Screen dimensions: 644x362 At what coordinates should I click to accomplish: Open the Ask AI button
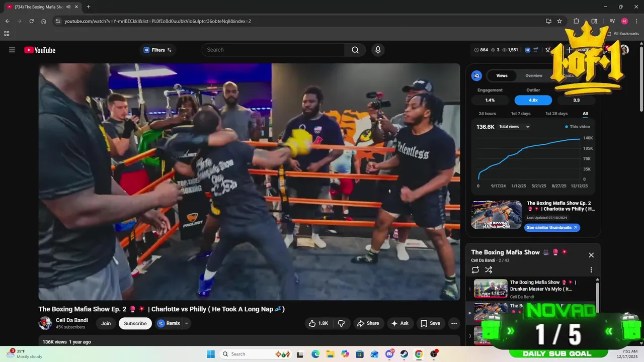pyautogui.click(x=400, y=323)
